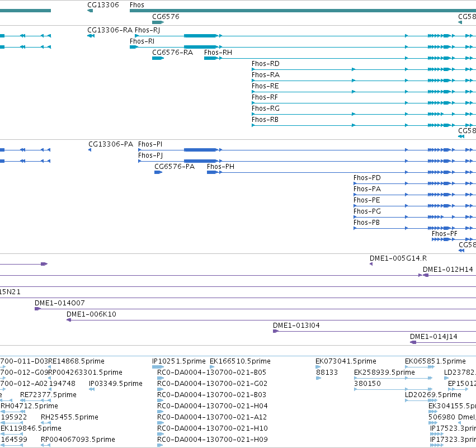Select the Fhos-PI protein label

tap(150, 144)
